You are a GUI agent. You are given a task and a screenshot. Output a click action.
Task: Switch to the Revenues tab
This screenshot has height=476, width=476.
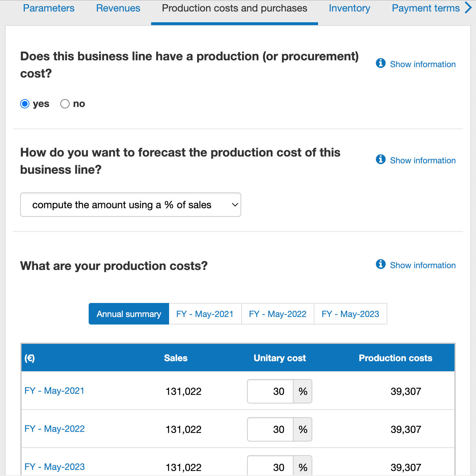click(x=118, y=8)
